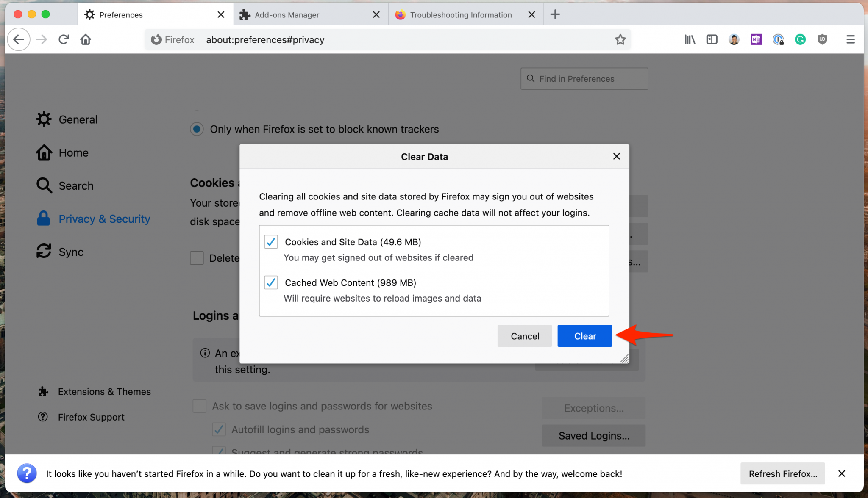Switch to Troubleshooting Information tab

coord(460,15)
